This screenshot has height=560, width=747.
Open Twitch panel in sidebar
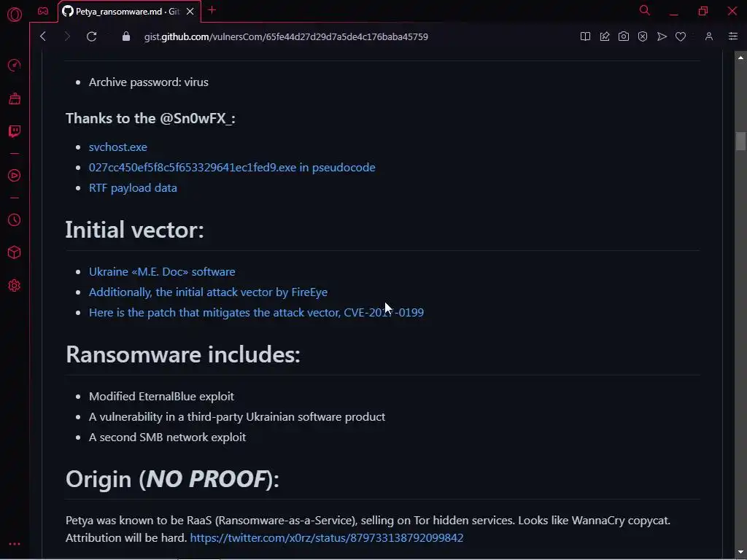(15, 131)
